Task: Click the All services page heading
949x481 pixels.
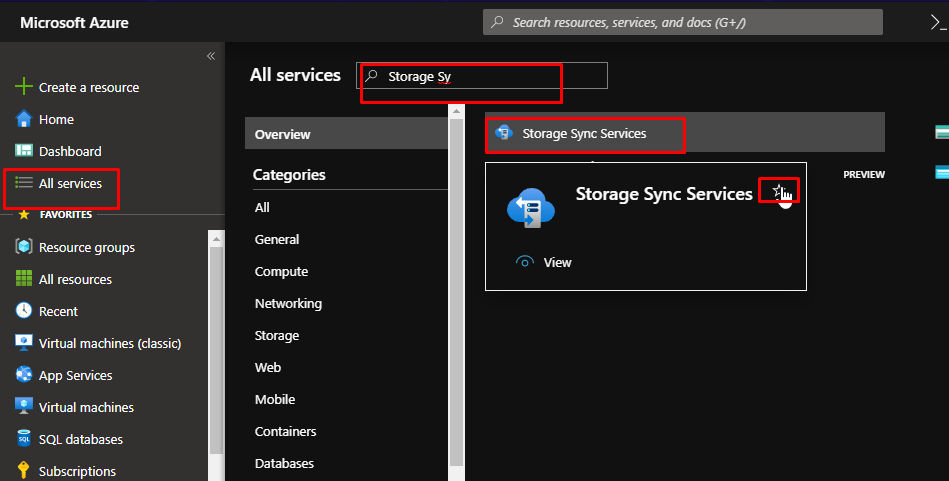Action: [x=295, y=75]
